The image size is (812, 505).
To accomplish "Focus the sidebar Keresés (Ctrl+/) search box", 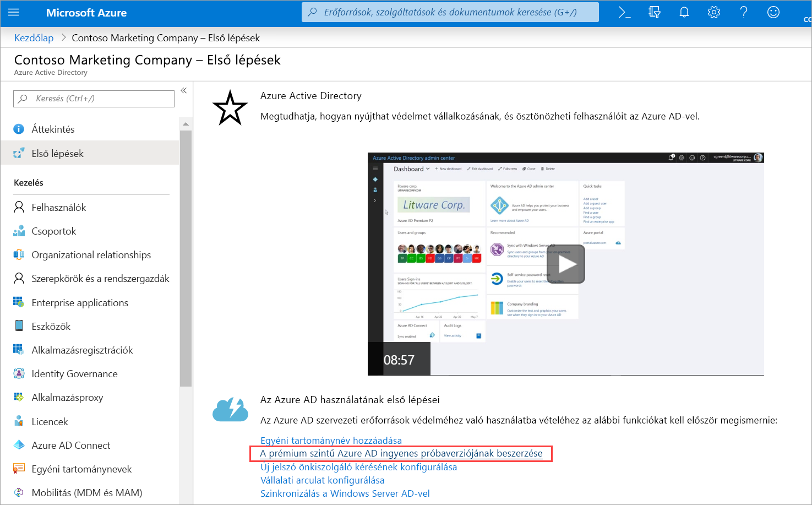I will 94,99.
